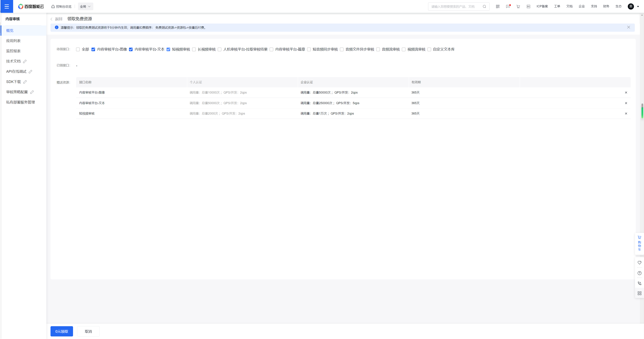Click 返回 to go back
Screen dimensions: 644x339
56,19
